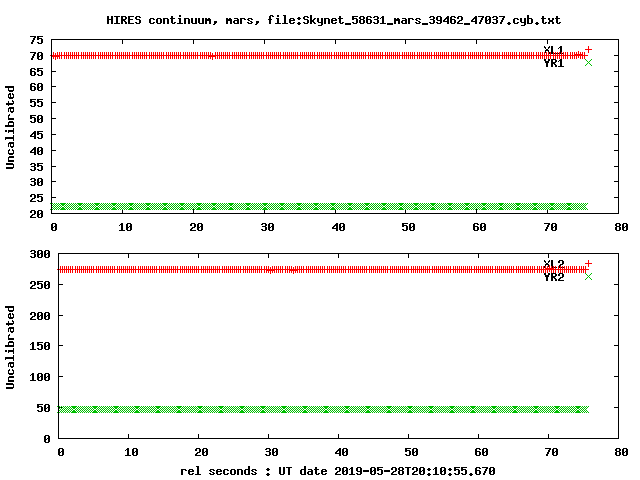640x480 pixels.
Task: Click the XL1 legend label
Action: [x=553, y=50]
